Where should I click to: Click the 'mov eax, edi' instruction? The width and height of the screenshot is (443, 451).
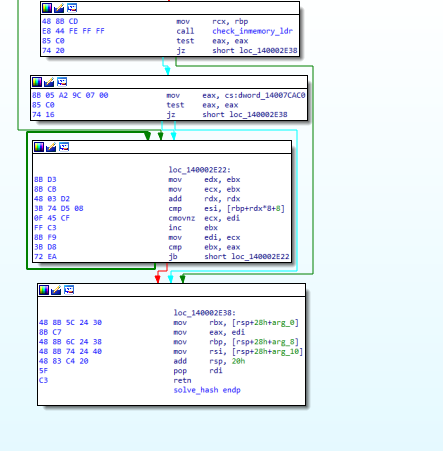[x=209, y=332]
